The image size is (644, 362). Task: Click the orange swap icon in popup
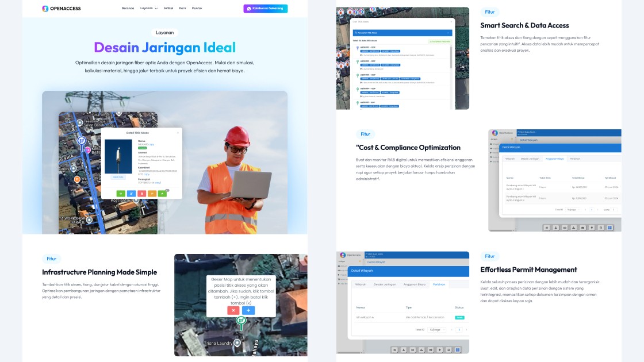tap(152, 194)
